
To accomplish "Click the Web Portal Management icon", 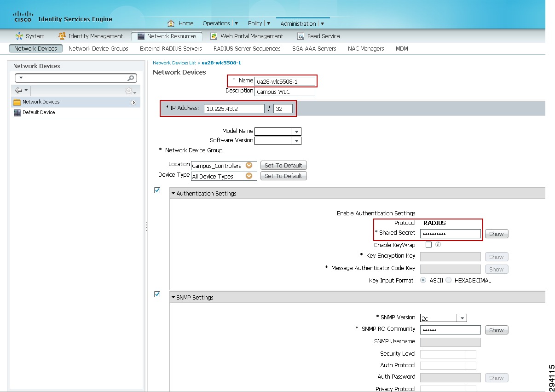I will (214, 36).
